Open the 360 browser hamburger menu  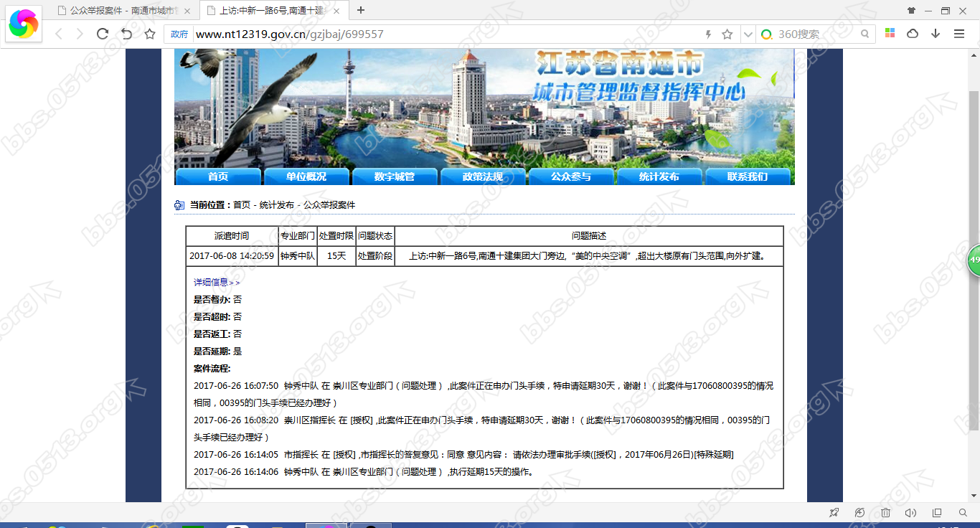(959, 33)
